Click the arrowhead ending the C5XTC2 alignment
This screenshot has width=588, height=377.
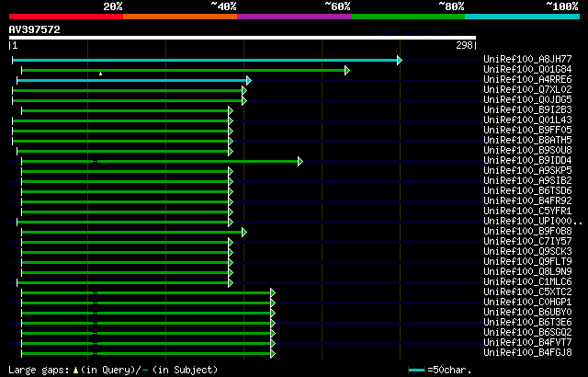click(x=273, y=293)
